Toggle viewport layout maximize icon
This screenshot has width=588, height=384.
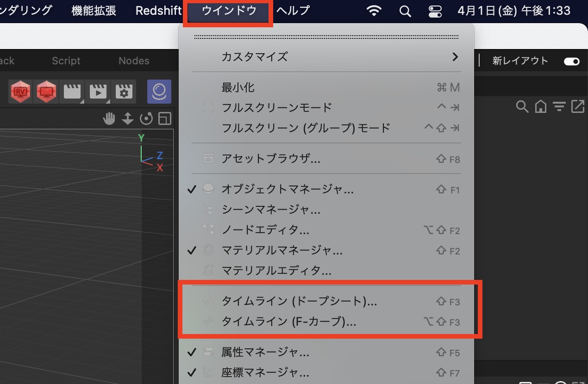165,119
